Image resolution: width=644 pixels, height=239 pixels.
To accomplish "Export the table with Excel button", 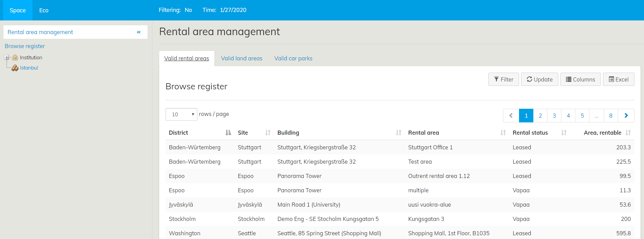I will click(618, 79).
